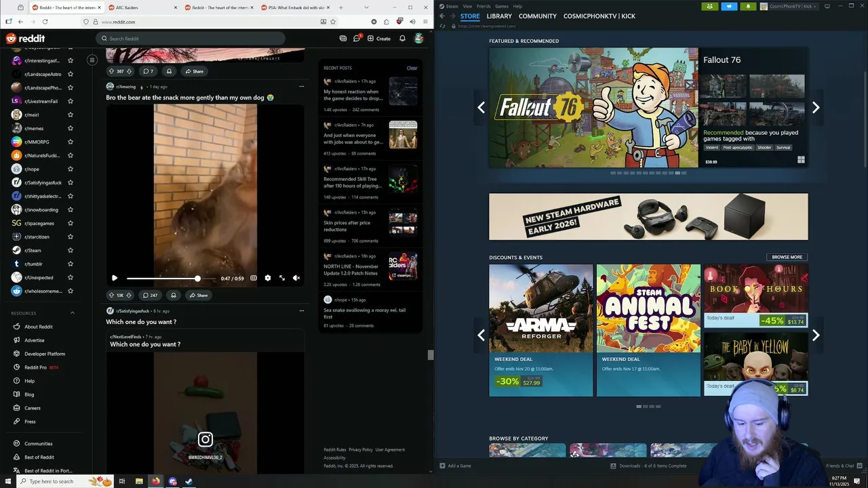
Task: Switch to PSA: What Embark did tab
Action: 295,7
